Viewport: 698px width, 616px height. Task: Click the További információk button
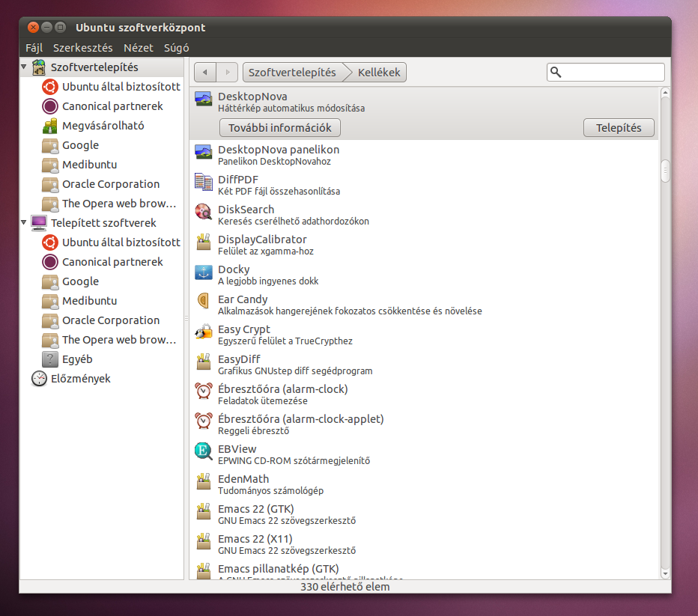pyautogui.click(x=280, y=128)
